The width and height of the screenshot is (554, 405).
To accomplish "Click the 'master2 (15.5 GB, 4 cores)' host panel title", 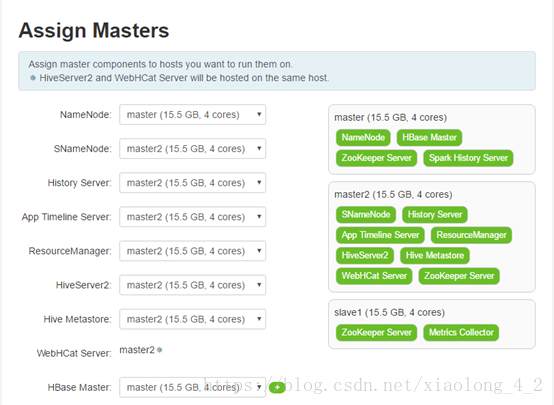I will pyautogui.click(x=393, y=194).
